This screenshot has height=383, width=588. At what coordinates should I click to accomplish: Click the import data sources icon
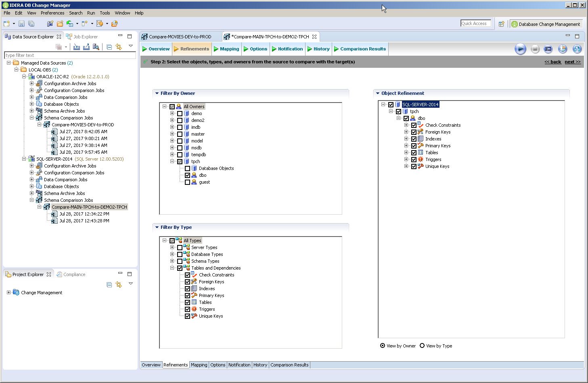(x=77, y=47)
